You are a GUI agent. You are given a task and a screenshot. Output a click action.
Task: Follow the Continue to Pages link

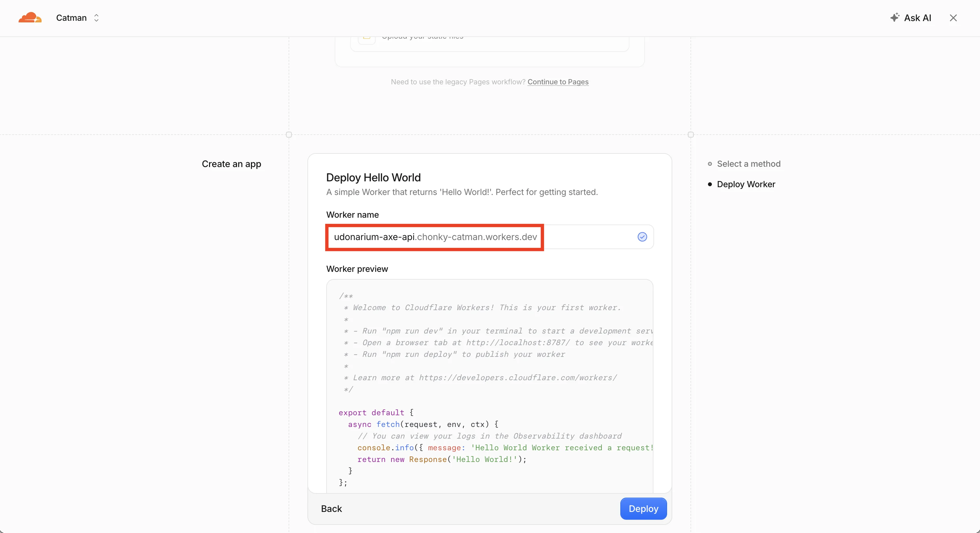(x=558, y=82)
